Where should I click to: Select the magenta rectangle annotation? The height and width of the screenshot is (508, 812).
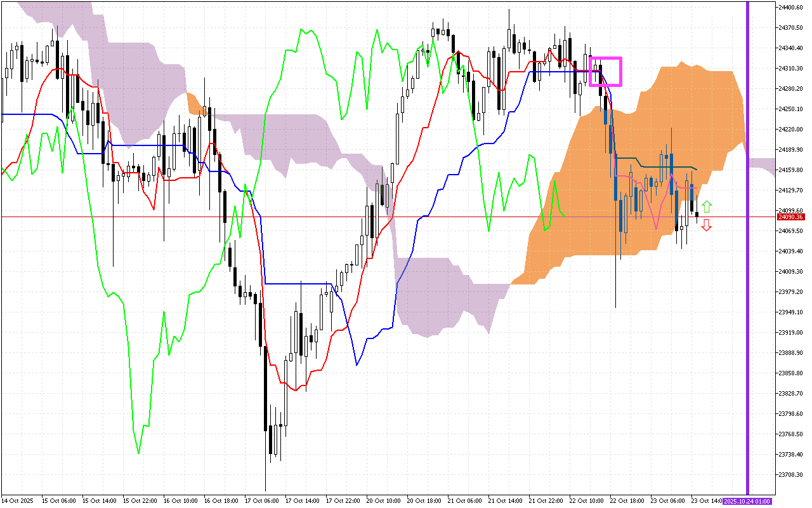click(605, 58)
